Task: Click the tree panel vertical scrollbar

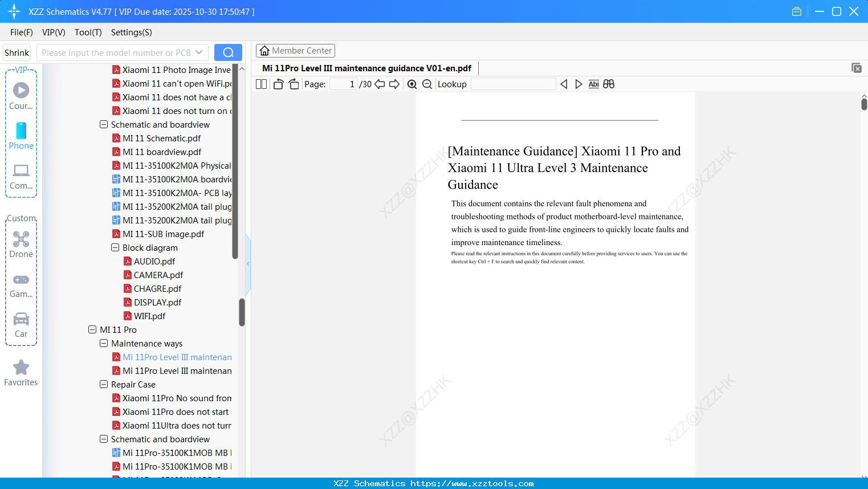Action: 242,312
